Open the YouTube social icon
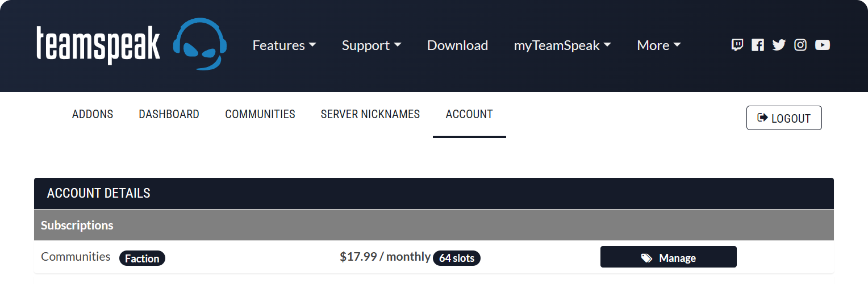This screenshot has height=284, width=868. (x=823, y=45)
